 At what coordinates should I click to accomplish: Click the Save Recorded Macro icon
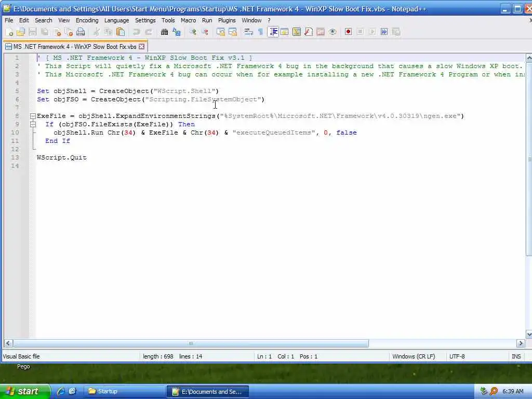click(x=396, y=32)
